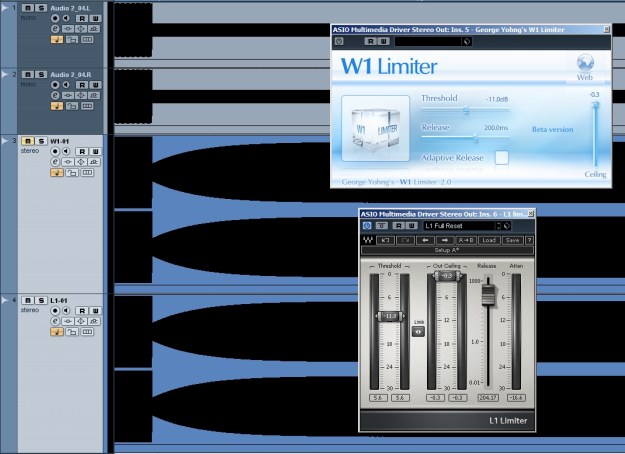Open channel settings 'e' for W1-01
Screen dimensions: 625x454
pyautogui.click(x=55, y=162)
